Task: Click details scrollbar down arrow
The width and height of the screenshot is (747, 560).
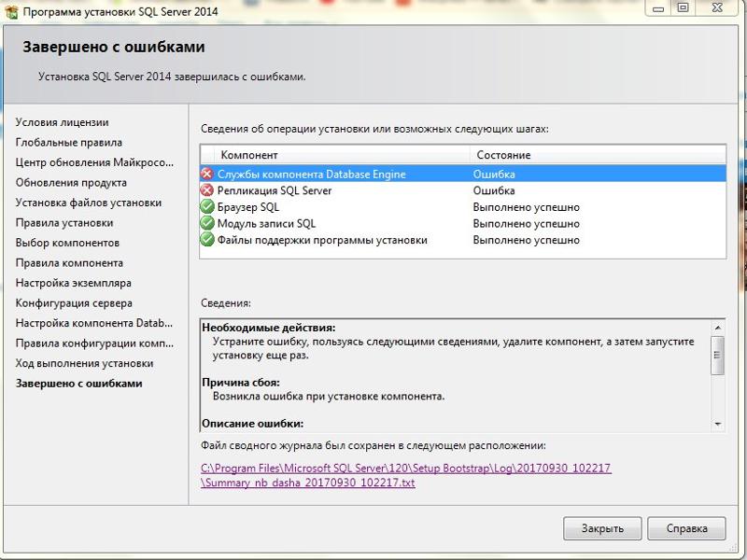Action: point(718,424)
